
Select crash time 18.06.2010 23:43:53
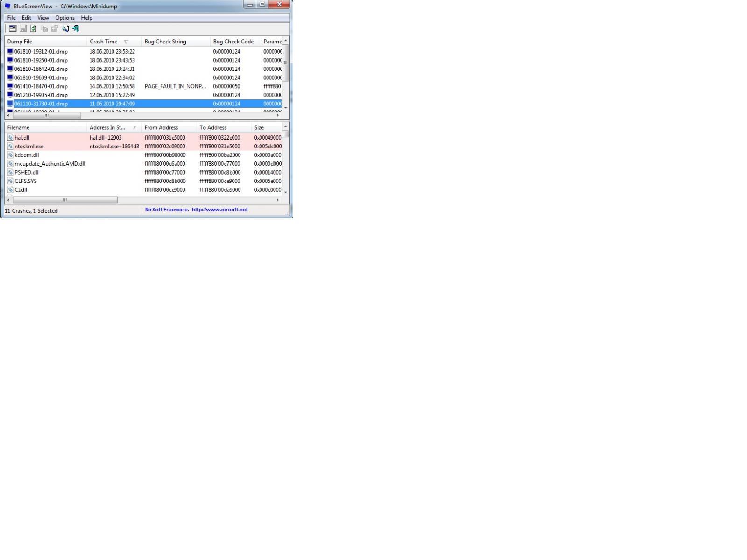(x=112, y=60)
